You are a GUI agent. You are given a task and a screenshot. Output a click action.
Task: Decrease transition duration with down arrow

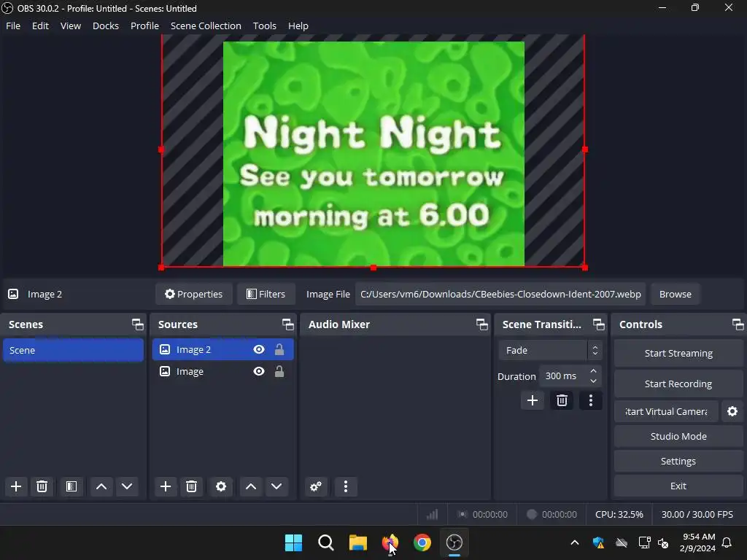pos(593,381)
